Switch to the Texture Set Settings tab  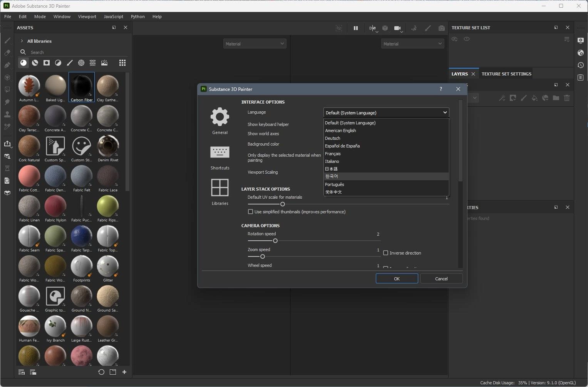(x=506, y=74)
